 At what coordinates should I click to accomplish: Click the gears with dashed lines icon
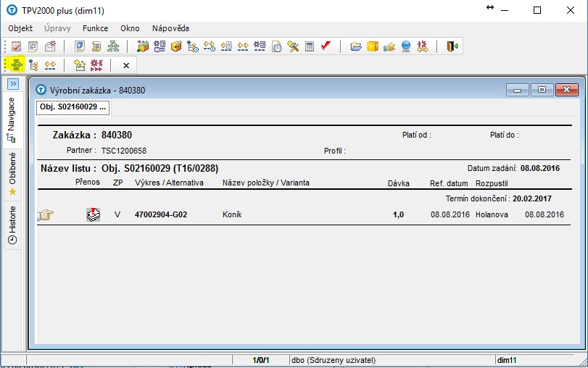click(x=260, y=46)
